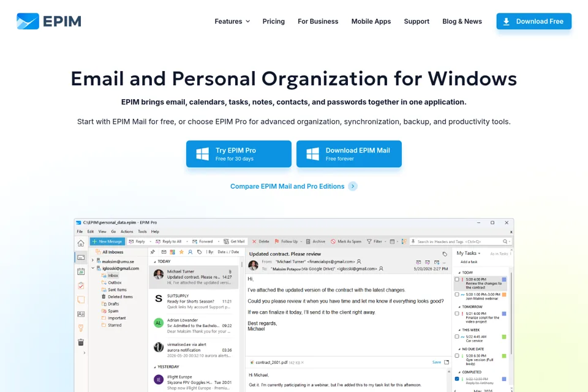This screenshot has width=588, height=392.
Task: Check the 'Car service' task checkbox
Action: tap(457, 337)
